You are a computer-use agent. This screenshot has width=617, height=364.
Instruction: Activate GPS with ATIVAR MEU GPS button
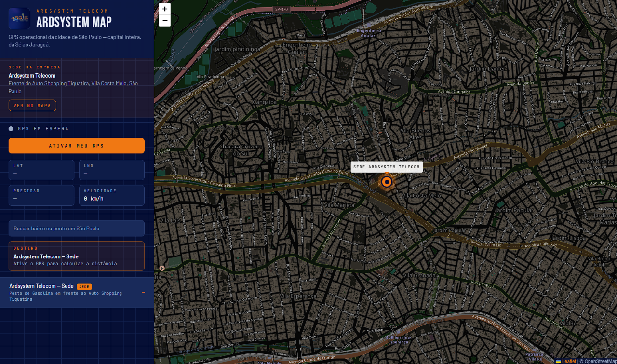(x=77, y=146)
